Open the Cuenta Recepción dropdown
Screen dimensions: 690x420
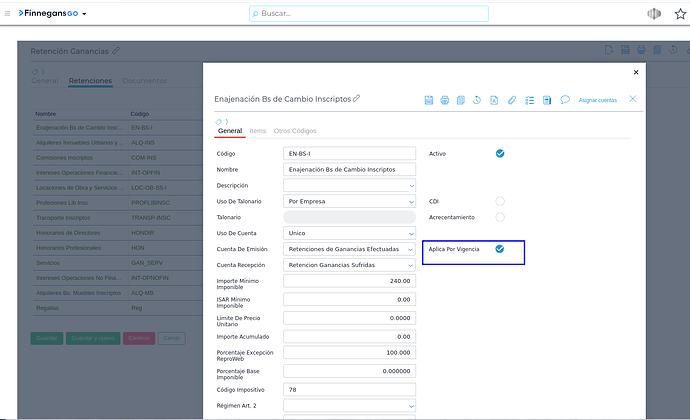(410, 265)
